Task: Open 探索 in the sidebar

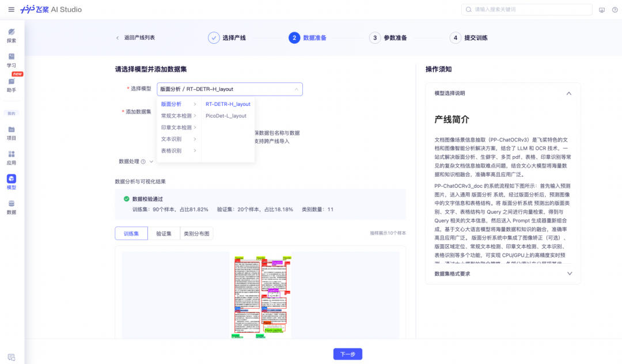Action: [x=12, y=36]
